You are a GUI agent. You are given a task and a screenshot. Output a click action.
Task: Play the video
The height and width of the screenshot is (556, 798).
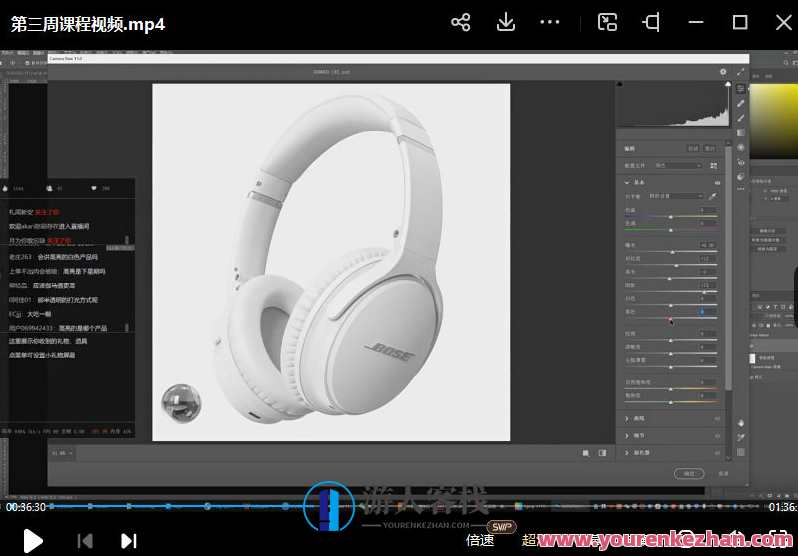pyautogui.click(x=32, y=540)
